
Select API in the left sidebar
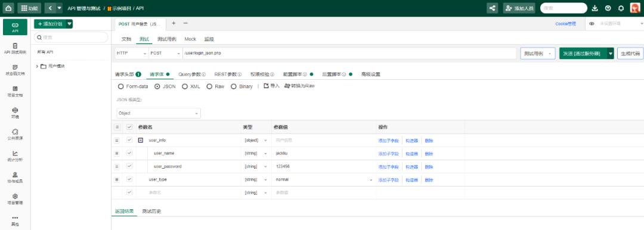tap(15, 27)
